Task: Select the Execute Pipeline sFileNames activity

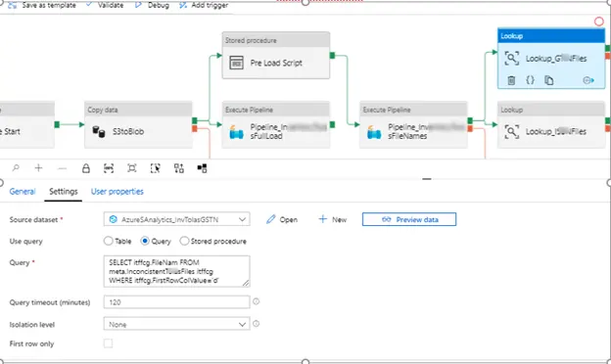Action: [x=413, y=124]
